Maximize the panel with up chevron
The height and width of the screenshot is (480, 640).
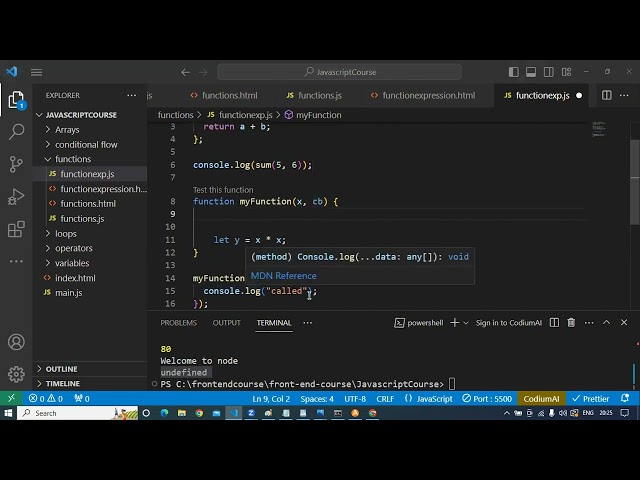607,322
